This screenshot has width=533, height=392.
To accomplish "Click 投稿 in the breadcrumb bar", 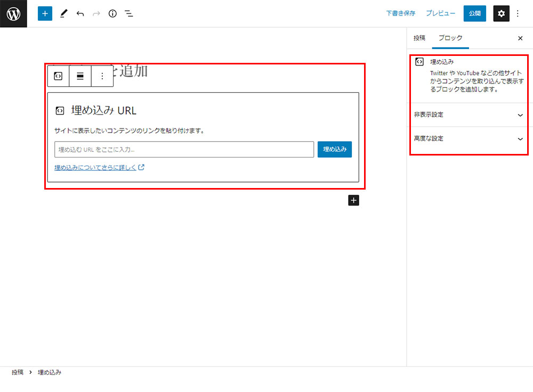I will tap(18, 372).
